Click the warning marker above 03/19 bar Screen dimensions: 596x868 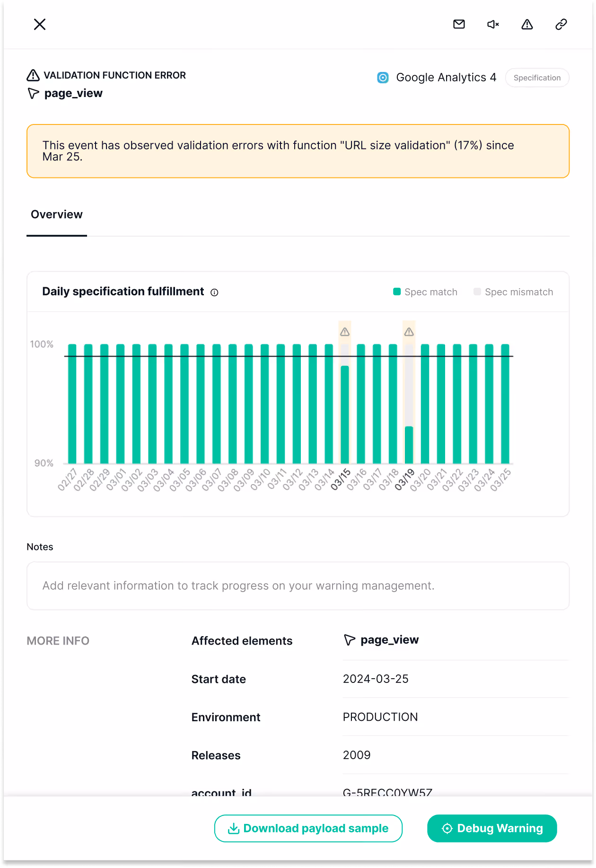409,332
